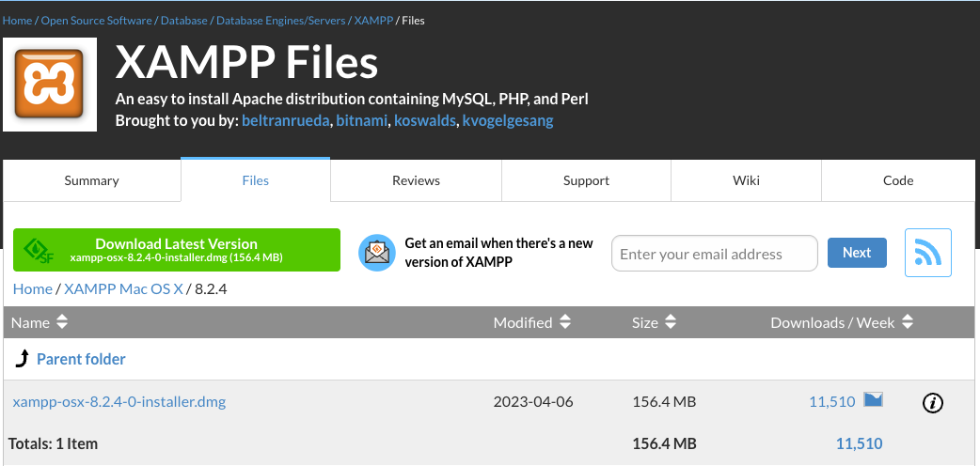980x466 pixels.
Task: Switch to the Summary tab
Action: click(91, 180)
